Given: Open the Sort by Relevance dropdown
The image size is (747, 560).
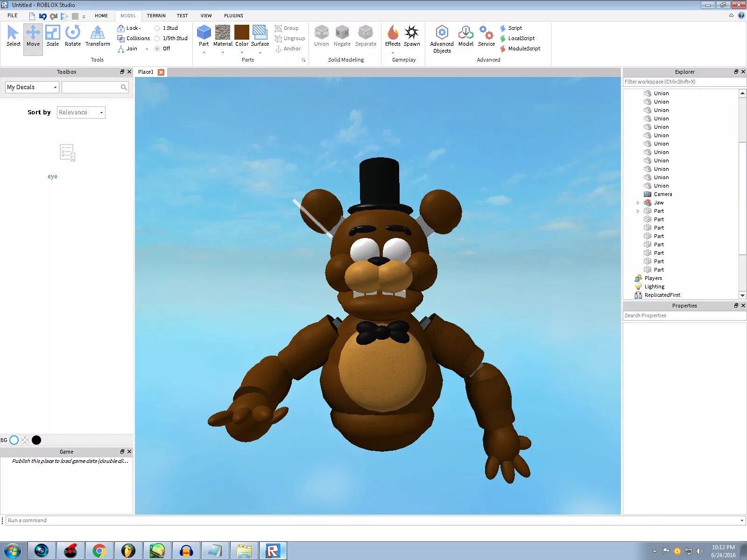Looking at the screenshot, I should coord(81,112).
